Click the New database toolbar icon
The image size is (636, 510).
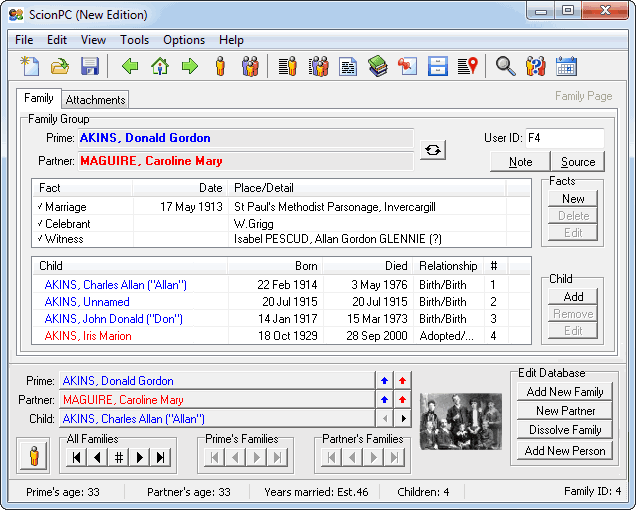pos(30,66)
